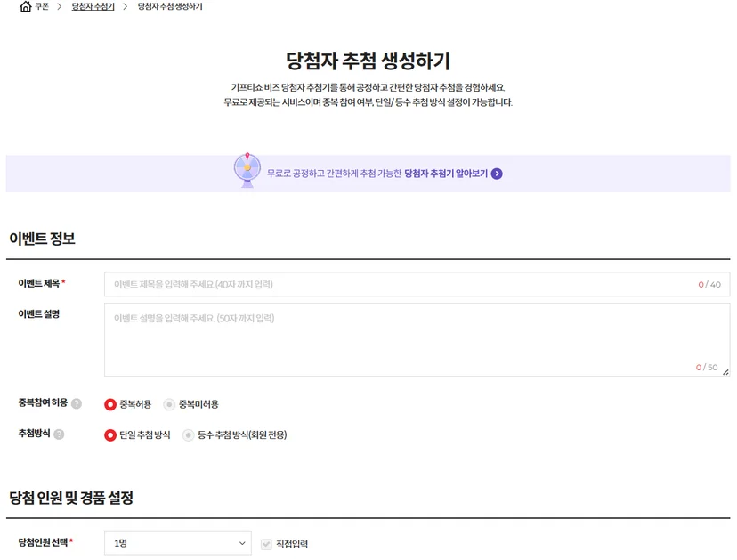Image resolution: width=737 pixels, height=560 pixels.
Task: Click the 0/40 character counter
Action: coord(709,285)
